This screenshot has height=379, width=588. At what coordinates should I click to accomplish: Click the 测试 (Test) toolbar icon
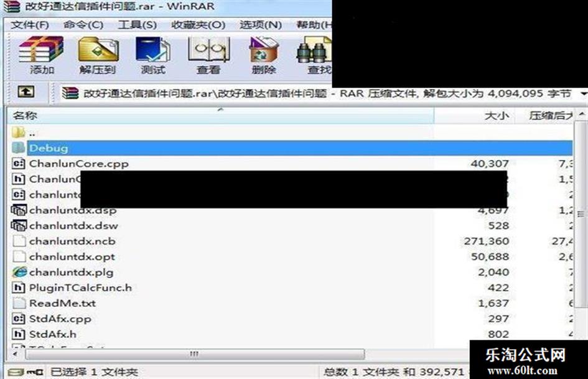[x=152, y=49]
